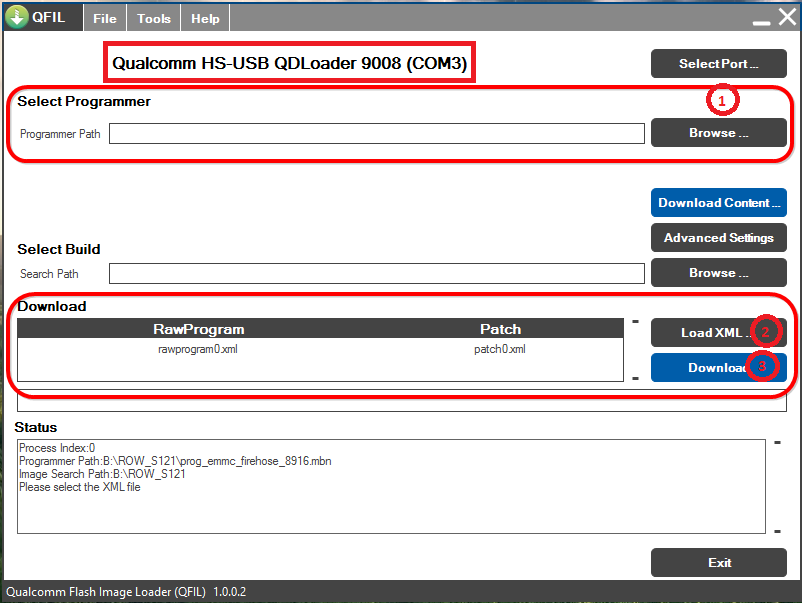
Task: Click the Image Search Path status line
Action: pyautogui.click(x=102, y=474)
